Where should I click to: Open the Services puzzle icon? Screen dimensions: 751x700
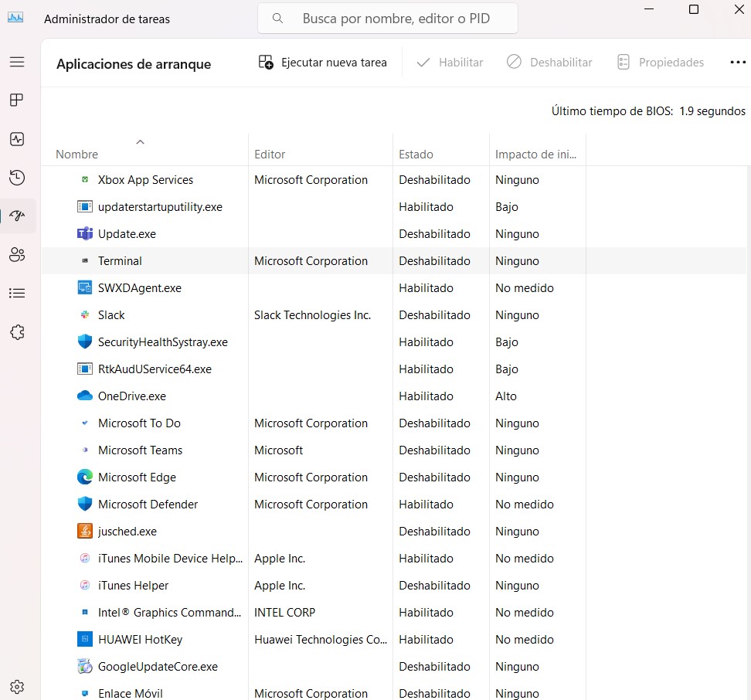(x=17, y=332)
